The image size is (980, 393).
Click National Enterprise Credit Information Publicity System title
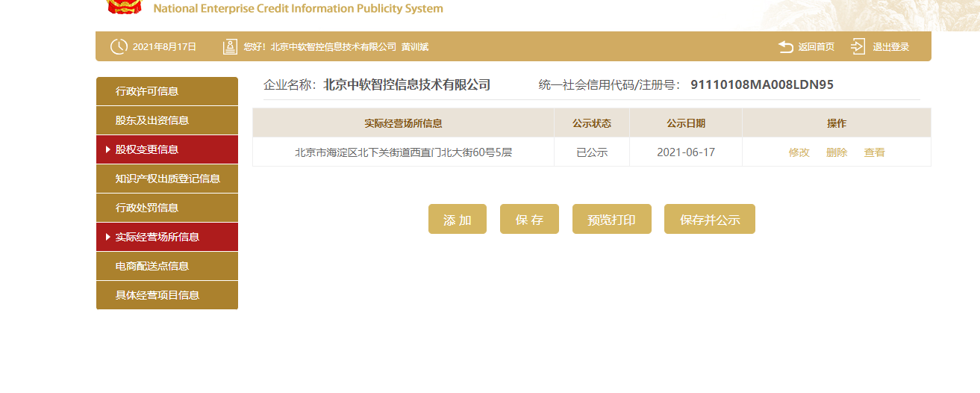point(298,9)
